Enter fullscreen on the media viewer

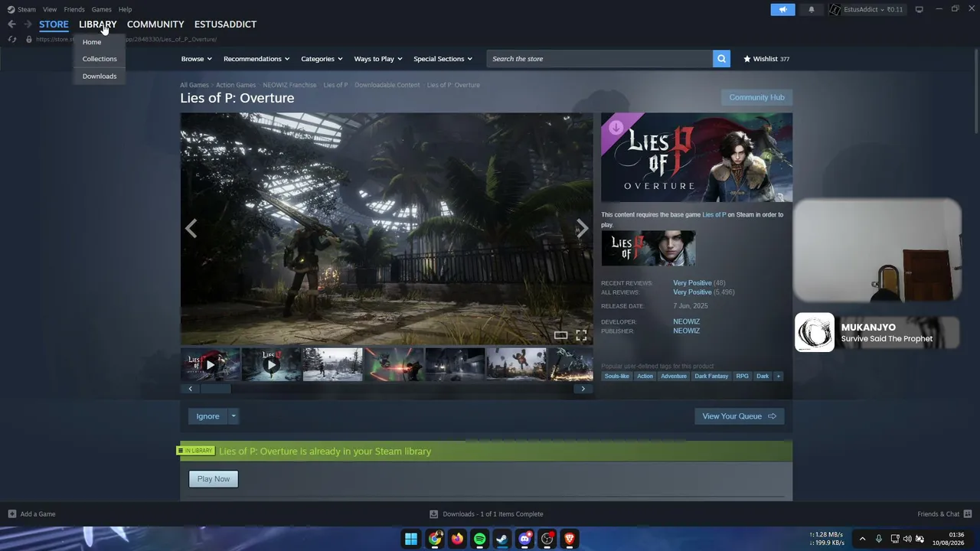pyautogui.click(x=581, y=335)
